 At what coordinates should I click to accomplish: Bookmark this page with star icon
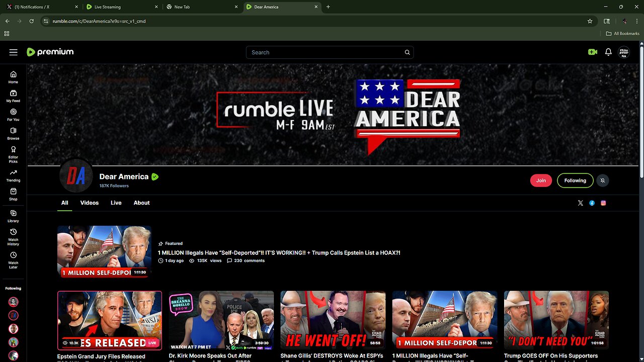[x=590, y=21]
